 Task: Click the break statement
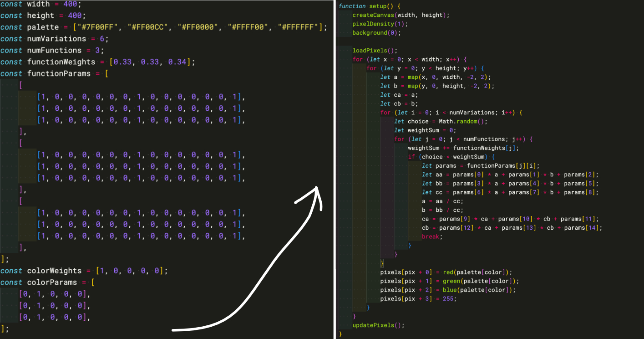point(431,236)
